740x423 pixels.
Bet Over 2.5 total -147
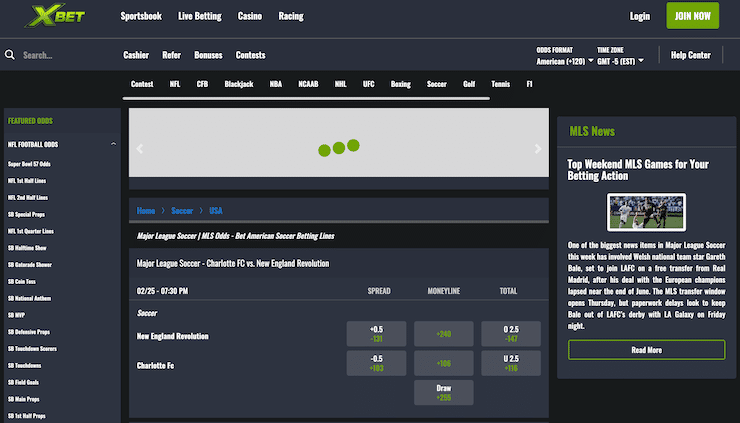click(511, 334)
